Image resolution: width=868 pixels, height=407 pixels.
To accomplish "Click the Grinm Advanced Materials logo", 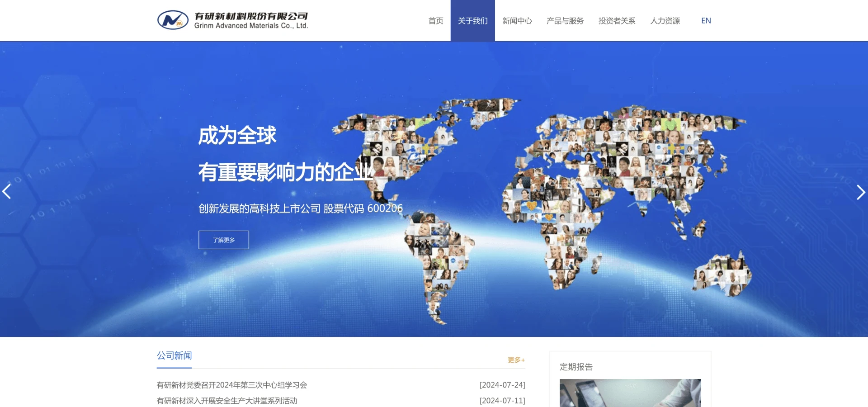I will click(233, 20).
